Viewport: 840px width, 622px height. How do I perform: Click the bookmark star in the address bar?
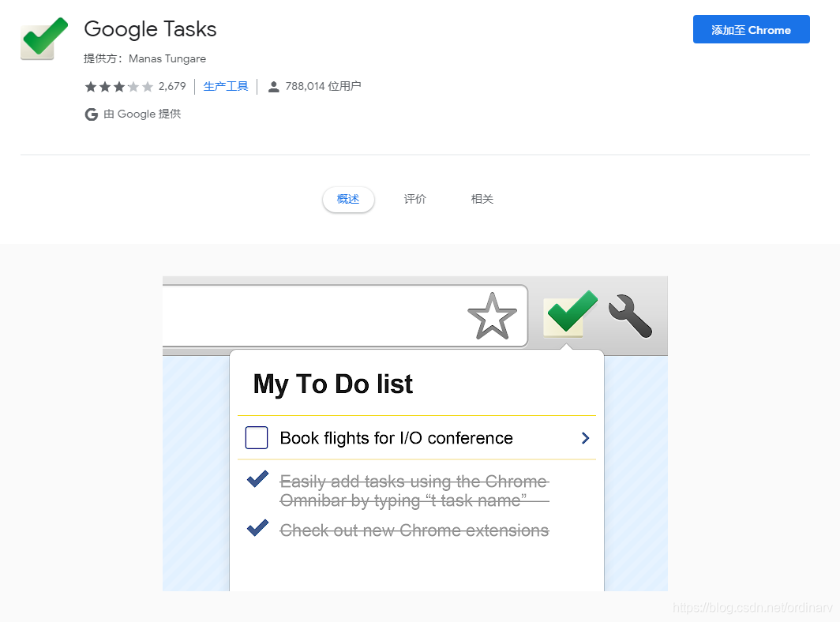pos(492,316)
